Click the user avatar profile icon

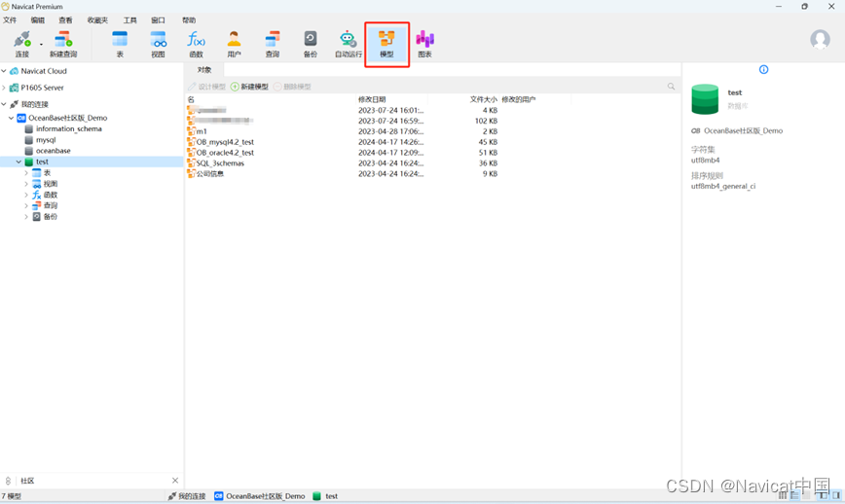tap(820, 39)
